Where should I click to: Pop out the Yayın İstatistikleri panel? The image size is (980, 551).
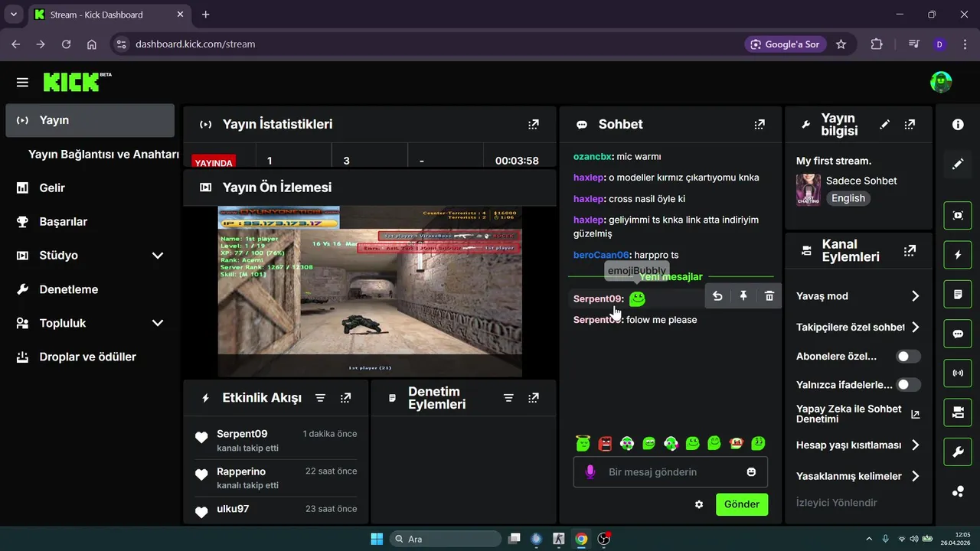click(x=534, y=124)
